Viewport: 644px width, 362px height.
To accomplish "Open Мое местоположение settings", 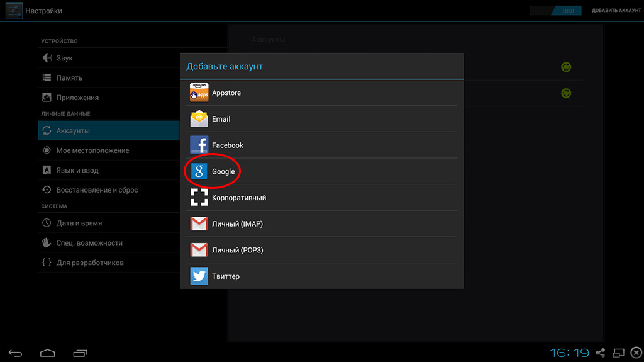I will tap(93, 150).
